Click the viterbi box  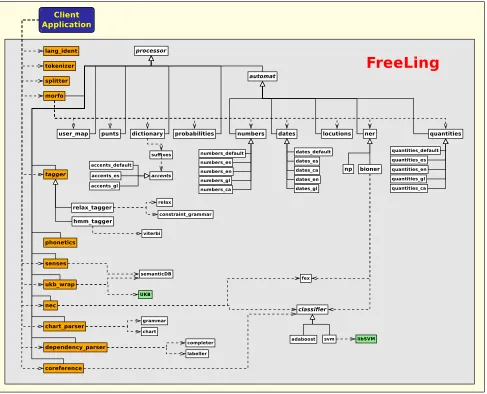(152, 233)
